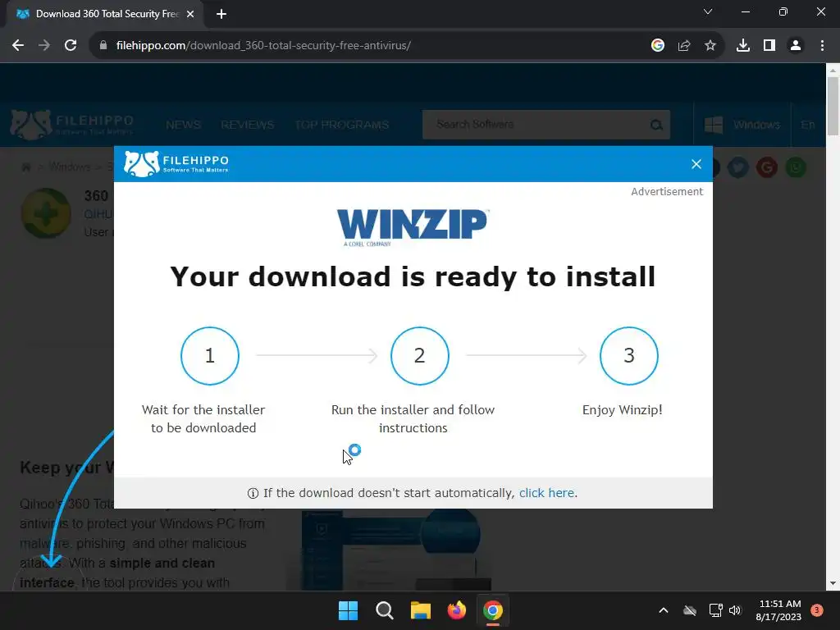Click the 360 Total Security app icon

click(x=46, y=213)
